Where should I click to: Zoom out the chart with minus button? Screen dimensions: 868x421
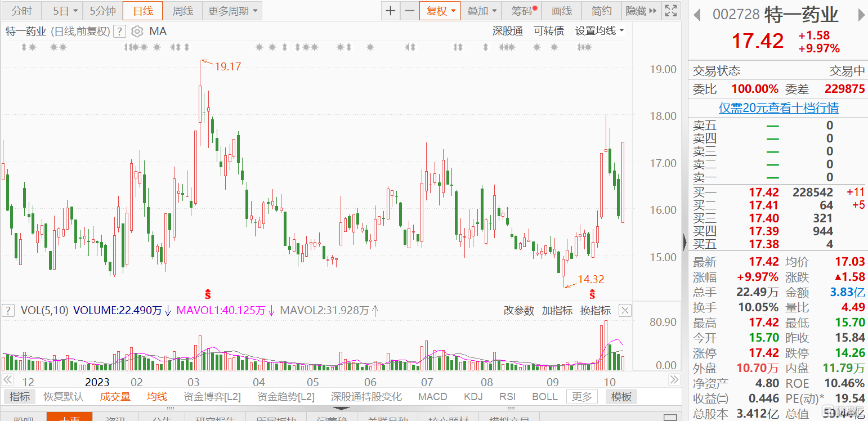pyautogui.click(x=410, y=11)
